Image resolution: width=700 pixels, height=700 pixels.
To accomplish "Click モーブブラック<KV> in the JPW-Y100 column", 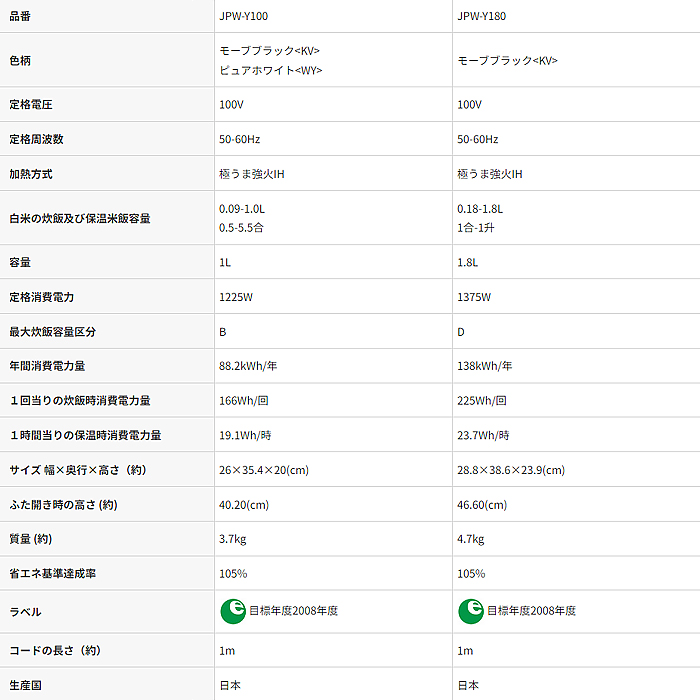I will (269, 50).
